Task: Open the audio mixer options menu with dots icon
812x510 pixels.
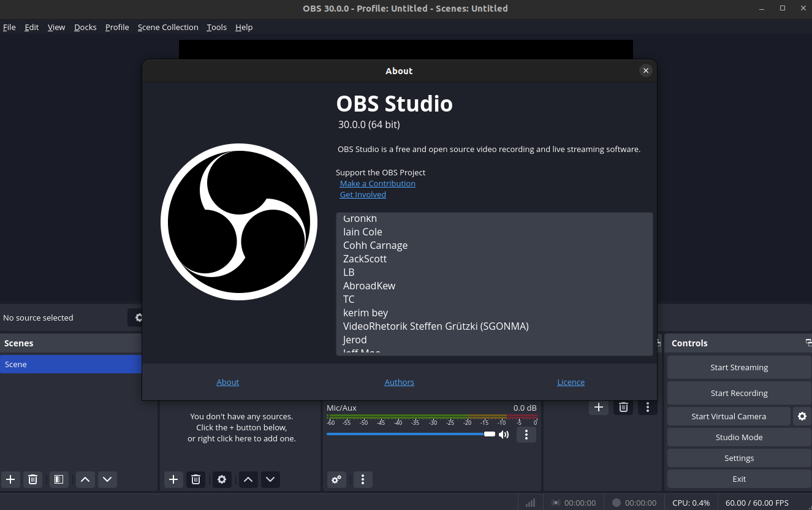Action: [x=363, y=479]
